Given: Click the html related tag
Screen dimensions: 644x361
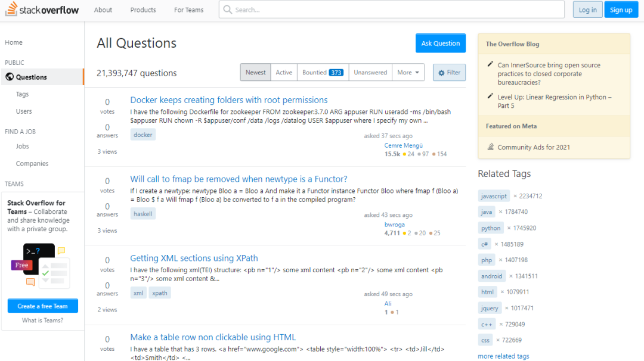Looking at the screenshot, I should (x=488, y=292).
